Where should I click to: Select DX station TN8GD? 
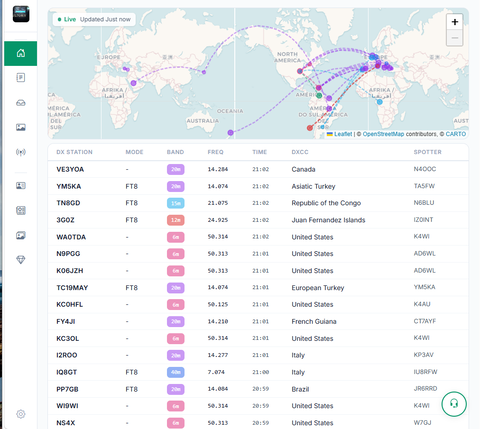coord(68,203)
